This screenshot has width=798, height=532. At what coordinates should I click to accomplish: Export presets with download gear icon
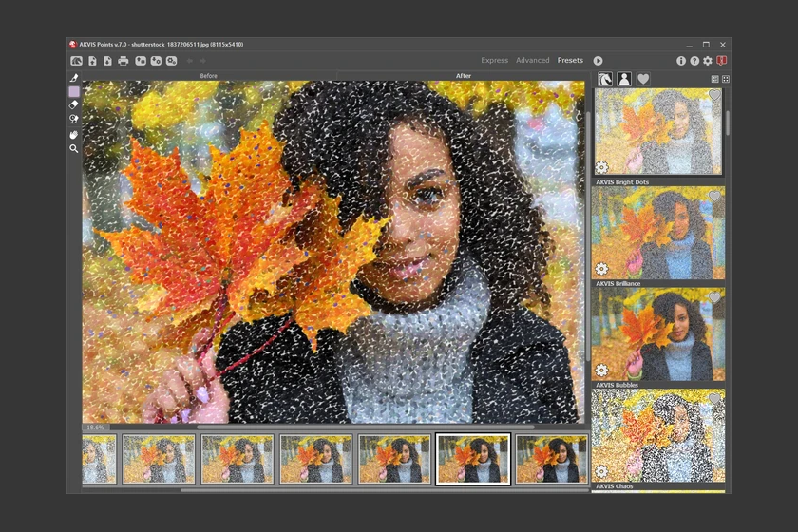pos(156,61)
